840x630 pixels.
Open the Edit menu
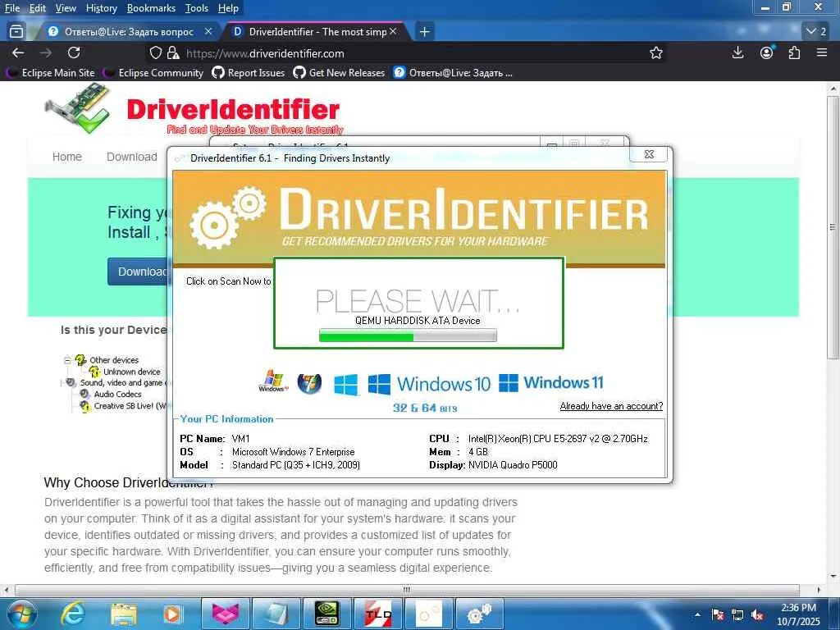[37, 8]
